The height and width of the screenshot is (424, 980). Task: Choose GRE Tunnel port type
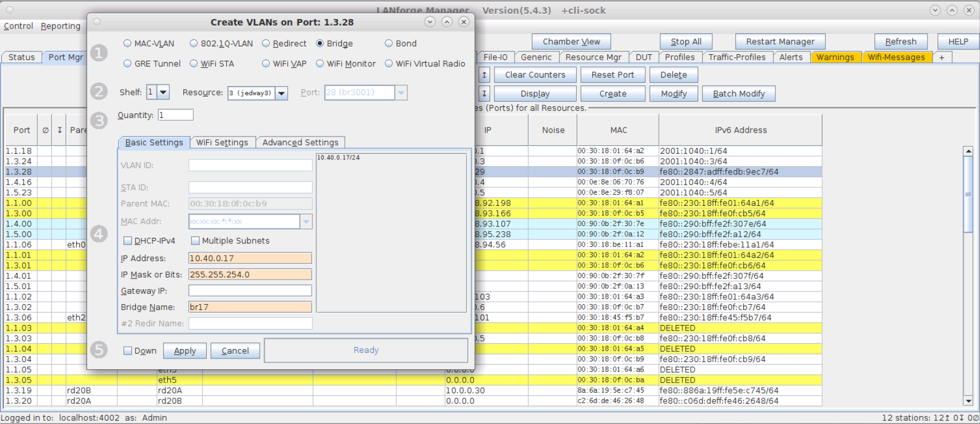pos(127,64)
